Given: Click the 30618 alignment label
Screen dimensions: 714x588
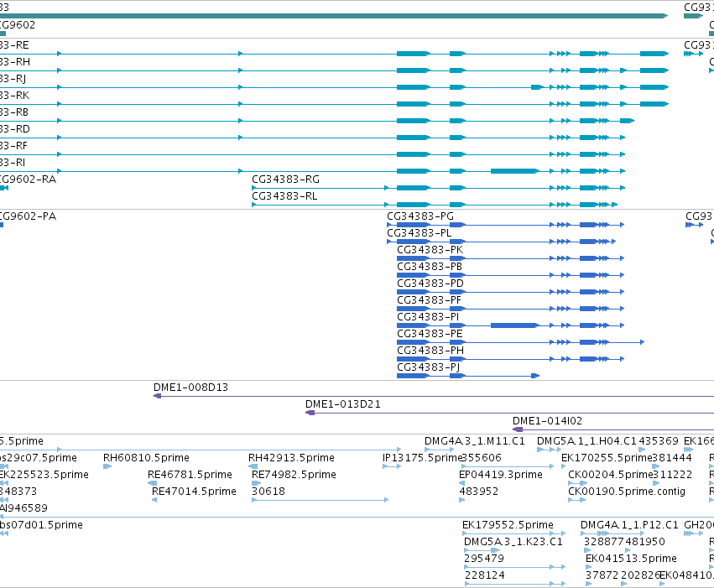Looking at the screenshot, I should [268, 492].
